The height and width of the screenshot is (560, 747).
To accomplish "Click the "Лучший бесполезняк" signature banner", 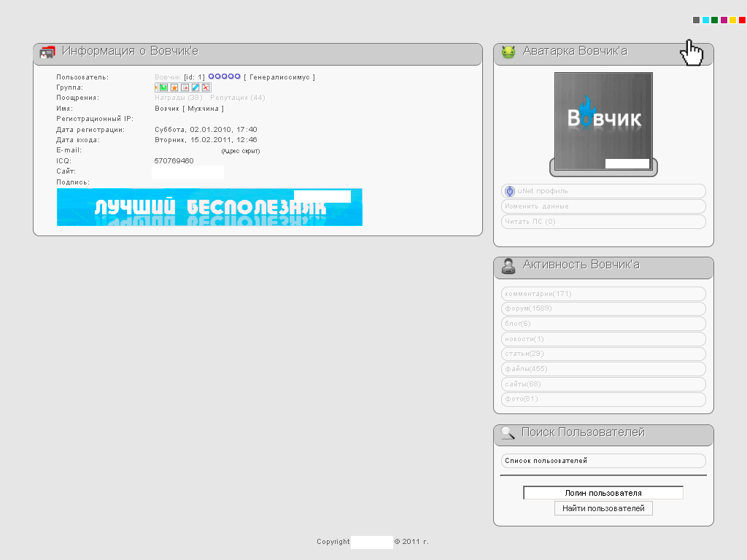I will tap(209, 207).
